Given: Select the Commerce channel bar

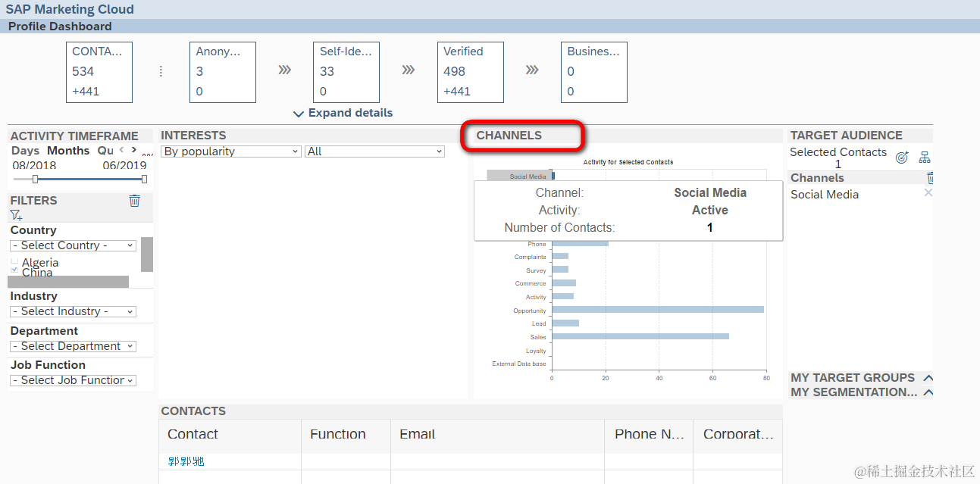Looking at the screenshot, I should point(564,283).
